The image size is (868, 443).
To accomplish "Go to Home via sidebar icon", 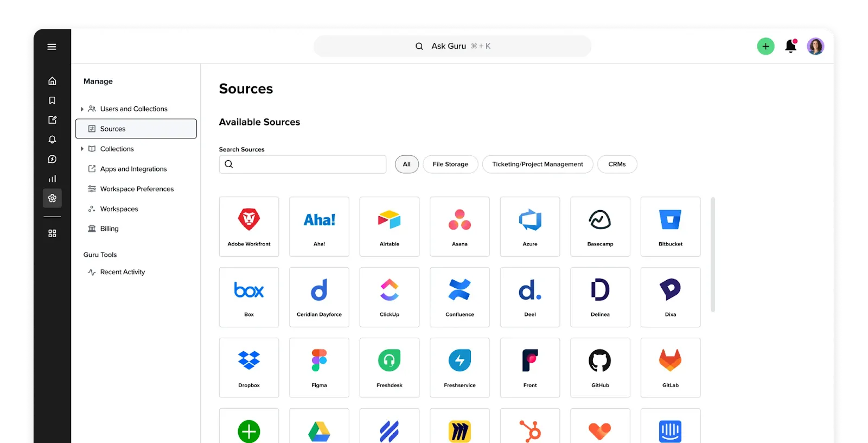I will (52, 81).
